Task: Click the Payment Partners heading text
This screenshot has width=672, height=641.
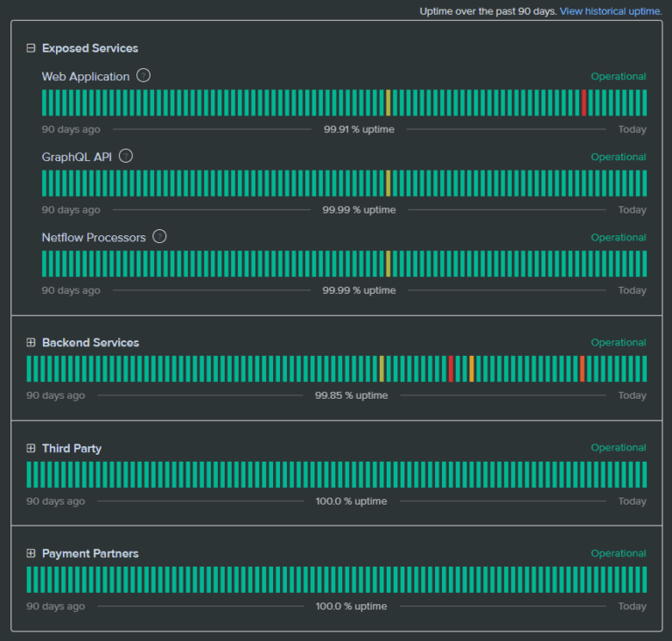Action: pos(90,554)
